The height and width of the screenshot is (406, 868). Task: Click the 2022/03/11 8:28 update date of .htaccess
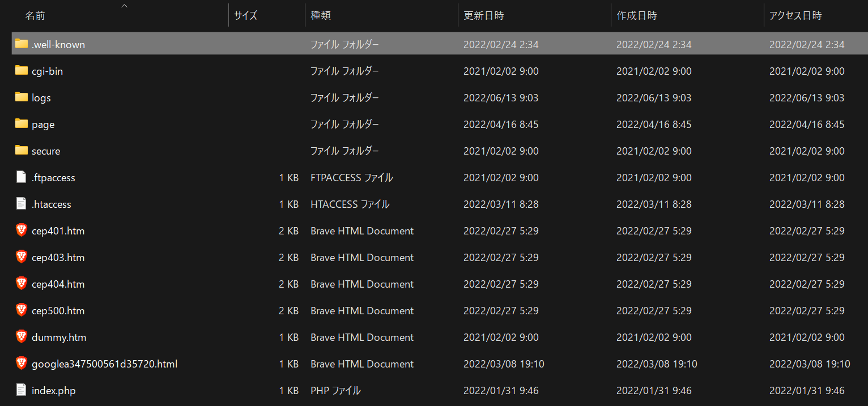[x=501, y=204]
